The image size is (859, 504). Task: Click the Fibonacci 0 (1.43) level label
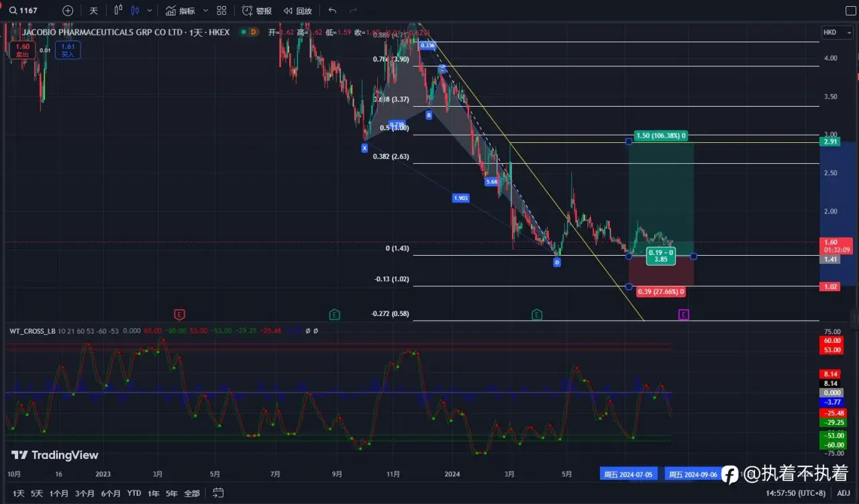(x=397, y=248)
